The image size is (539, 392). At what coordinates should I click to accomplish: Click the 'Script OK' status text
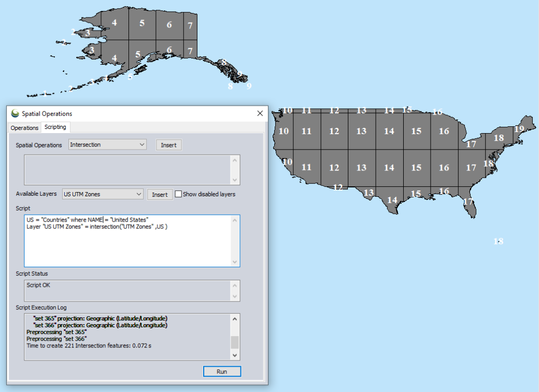38,285
